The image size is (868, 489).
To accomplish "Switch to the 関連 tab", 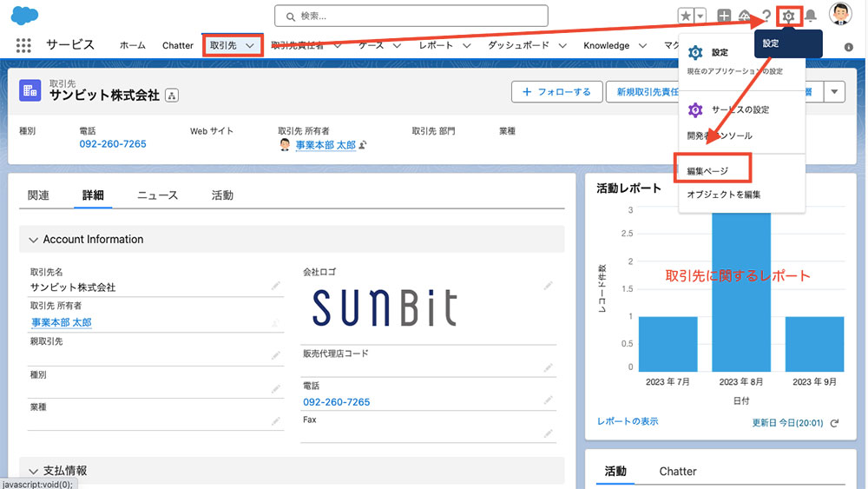I will coord(38,195).
